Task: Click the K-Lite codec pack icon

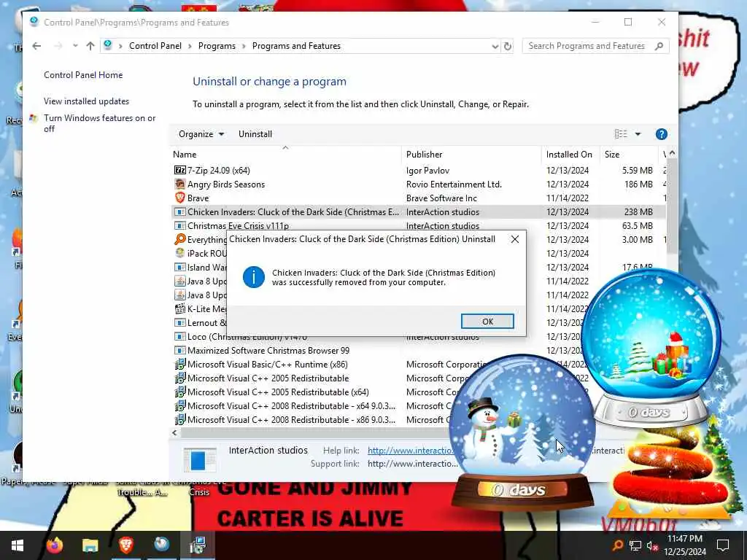Action: (x=179, y=308)
